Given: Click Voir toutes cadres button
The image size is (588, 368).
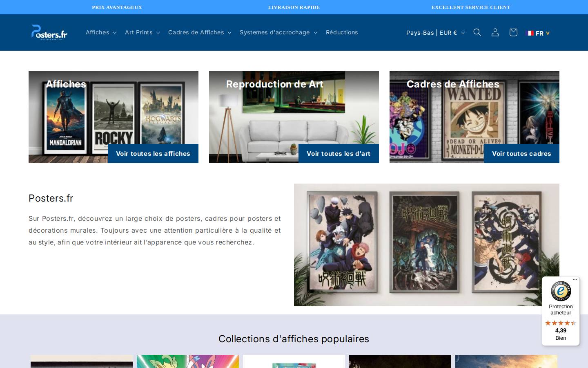Looking at the screenshot, I should (521, 153).
